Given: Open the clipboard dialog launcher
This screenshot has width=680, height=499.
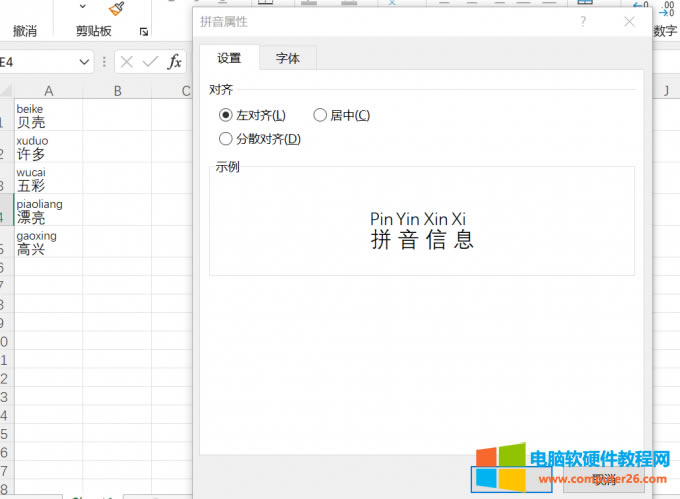Looking at the screenshot, I should 144,32.
